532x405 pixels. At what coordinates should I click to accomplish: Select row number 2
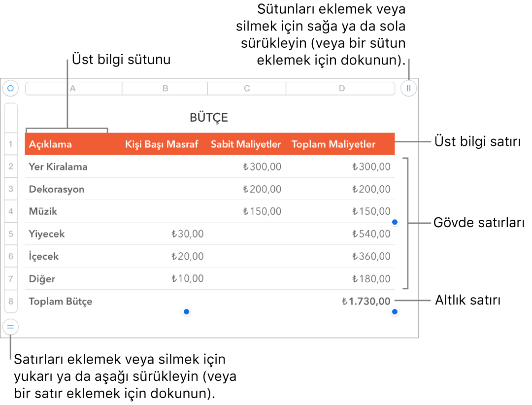[10, 167]
